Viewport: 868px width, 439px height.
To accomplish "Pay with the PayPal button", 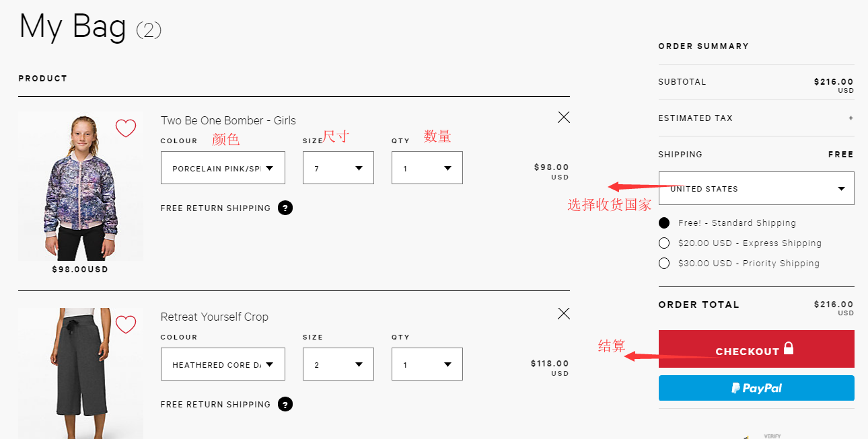I will click(756, 388).
